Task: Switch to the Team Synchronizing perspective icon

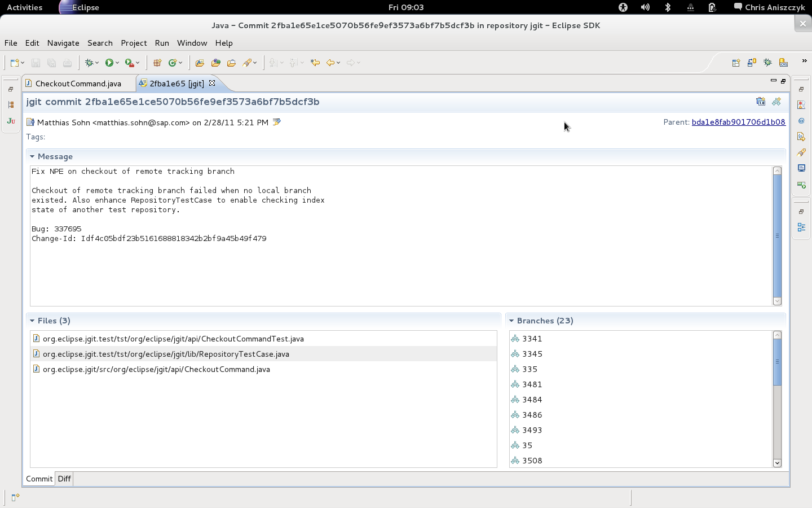Action: click(752, 63)
